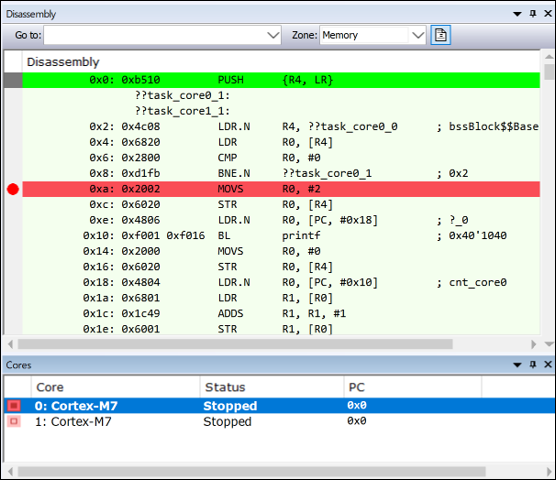Image resolution: width=556 pixels, height=480 pixels.
Task: Click the Cores scroll left arrow
Action: (11, 471)
